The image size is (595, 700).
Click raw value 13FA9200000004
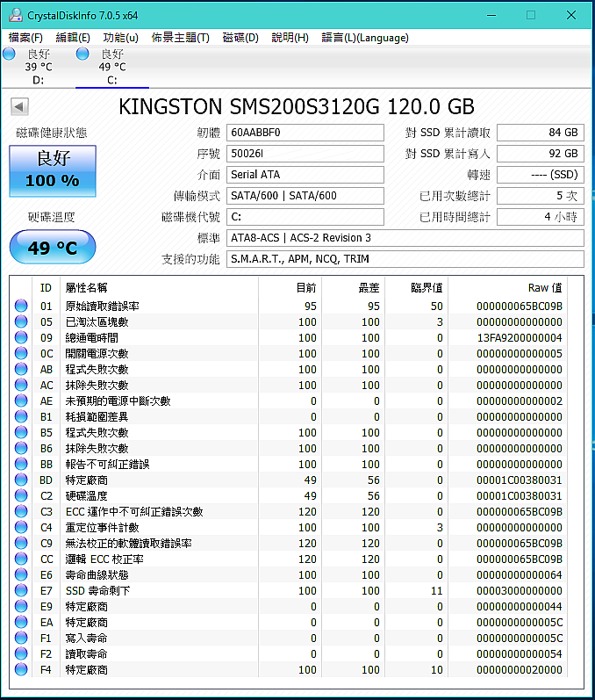tap(520, 337)
